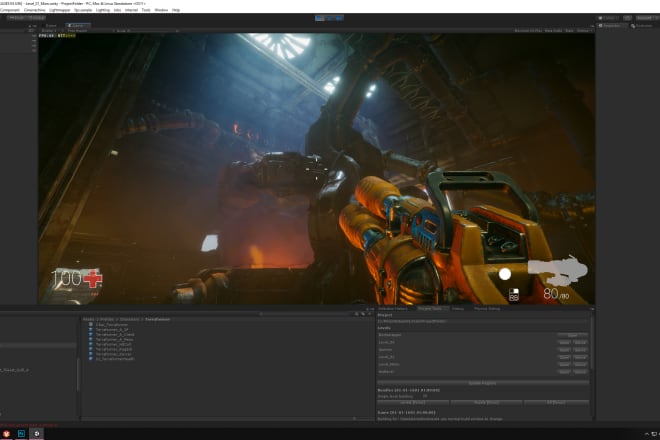660x440 pixels.
Task: Click Prefabs in the Project breadcrumb
Action: point(107,320)
